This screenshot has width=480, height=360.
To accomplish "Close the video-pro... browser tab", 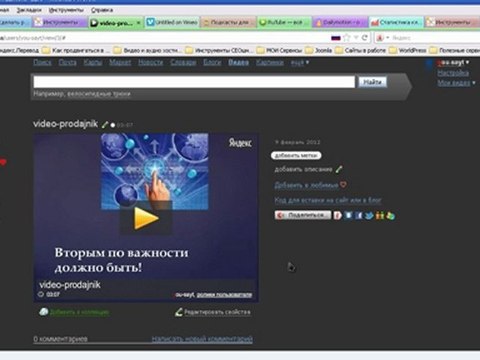I will coord(138,23).
